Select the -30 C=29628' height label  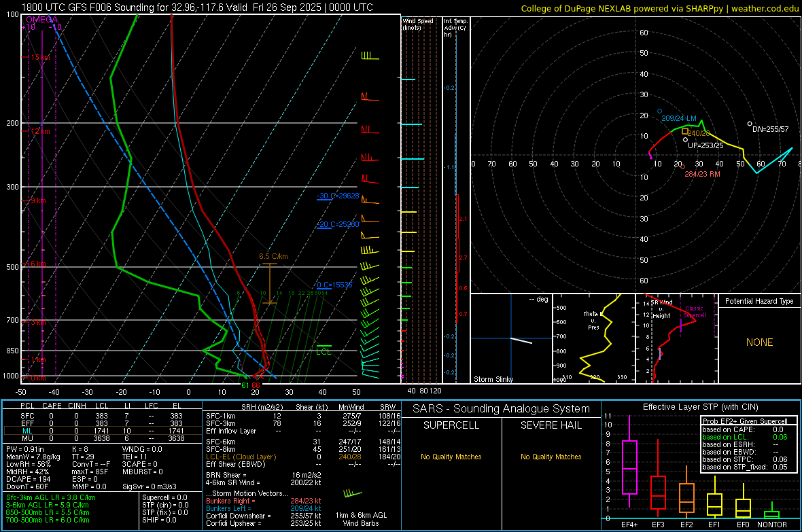pyautogui.click(x=338, y=196)
